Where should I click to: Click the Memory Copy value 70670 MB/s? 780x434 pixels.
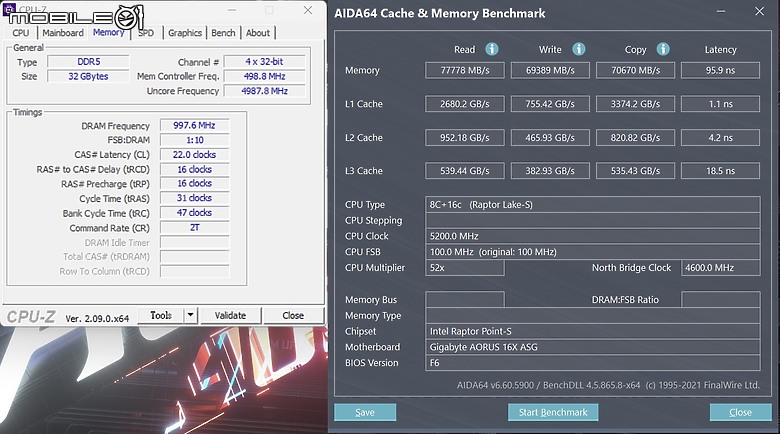point(635,70)
